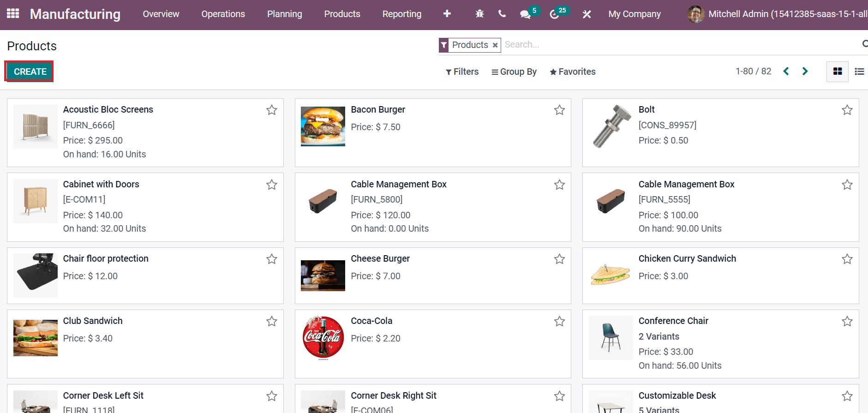Favorite Chair floor protection star

click(x=272, y=259)
